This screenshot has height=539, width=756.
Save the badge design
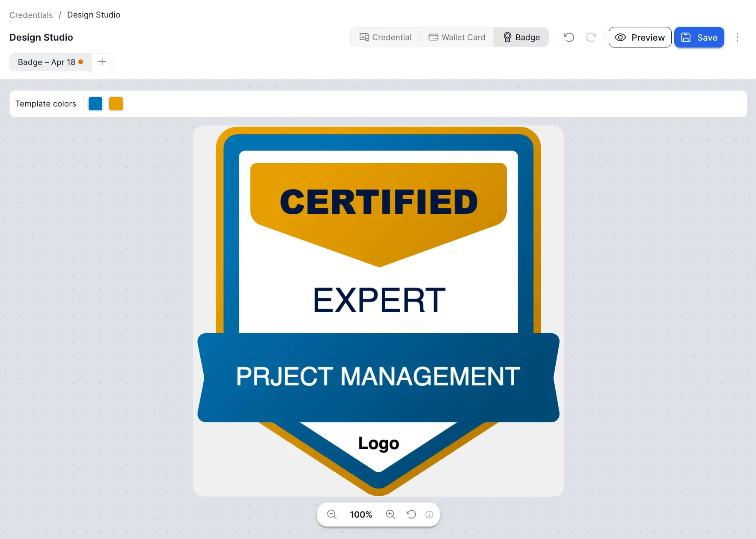[x=699, y=37]
